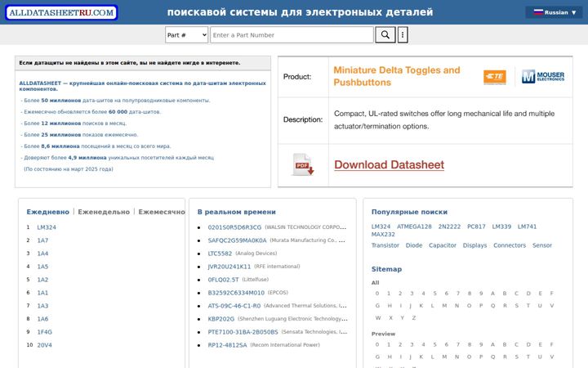This screenshot has width=588, height=368.
Task: Click letter M in Sitemap All section
Action: 444,306
